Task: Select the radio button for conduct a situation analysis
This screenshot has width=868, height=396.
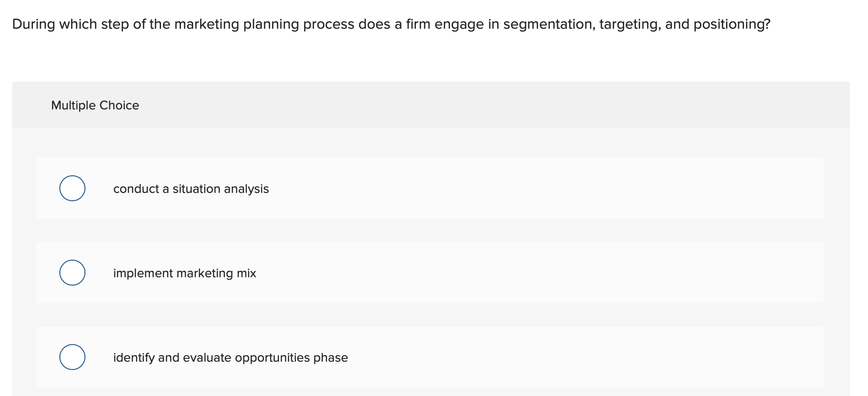Action: point(72,188)
